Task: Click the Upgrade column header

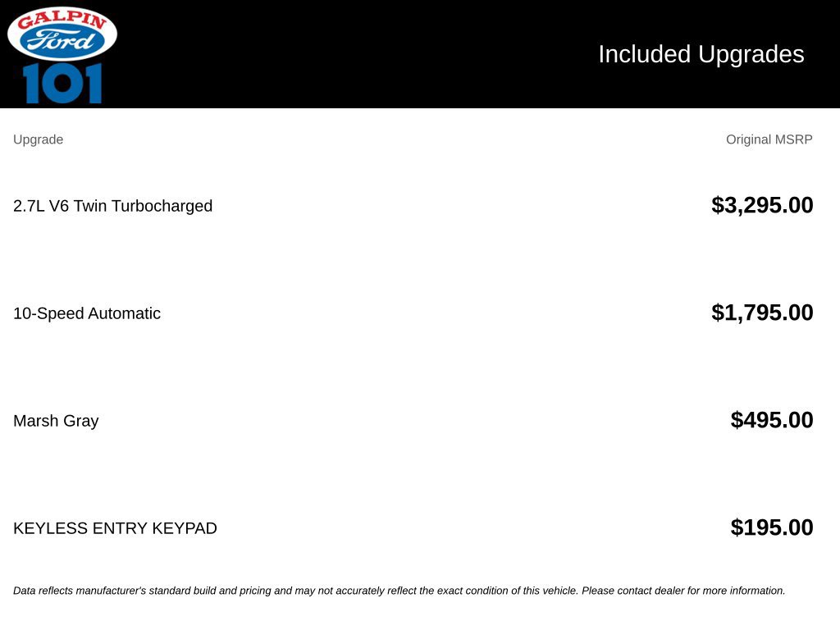Action: coord(38,139)
